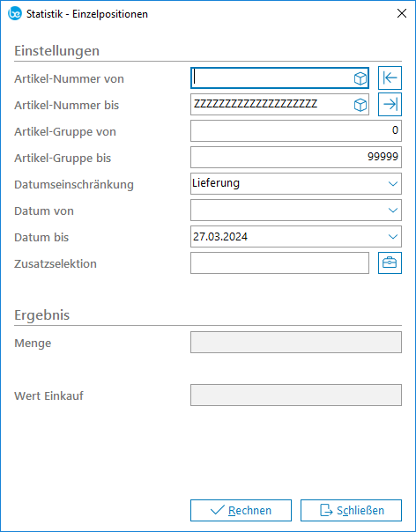This screenshot has height=532, width=416.
Task: Jump to first article number arrow button
Action: click(x=390, y=78)
